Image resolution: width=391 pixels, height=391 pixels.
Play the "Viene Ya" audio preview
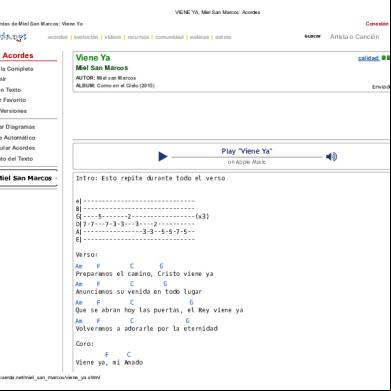click(x=163, y=156)
